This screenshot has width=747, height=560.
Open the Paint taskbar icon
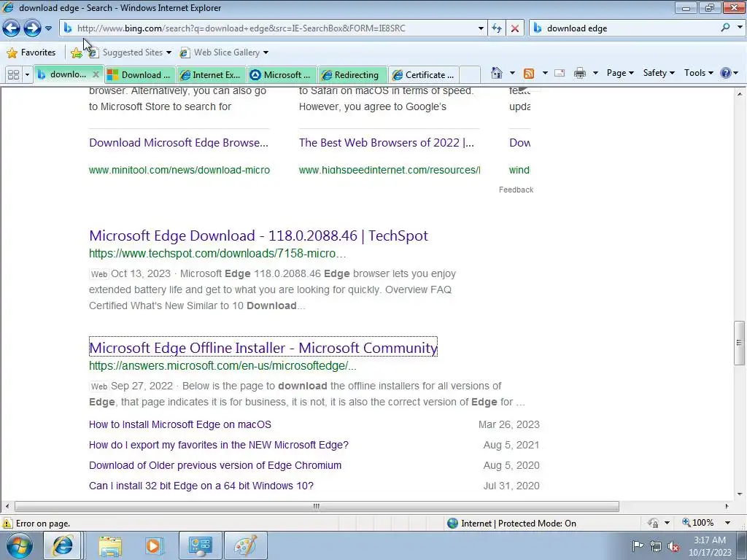point(245,545)
